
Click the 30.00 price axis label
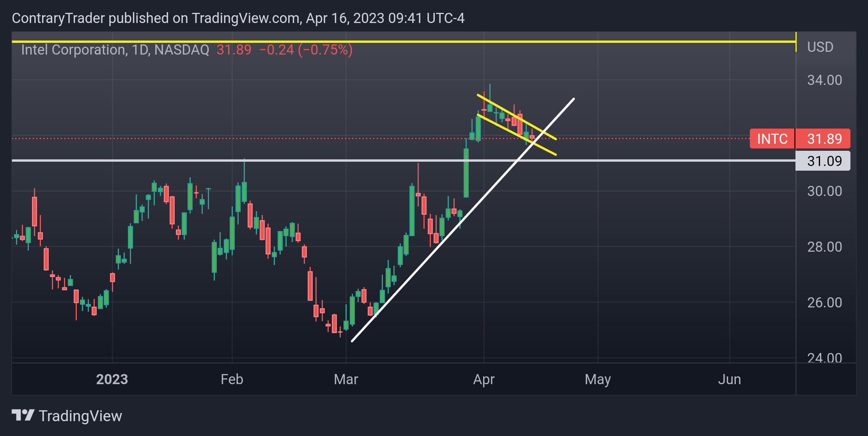[824, 191]
